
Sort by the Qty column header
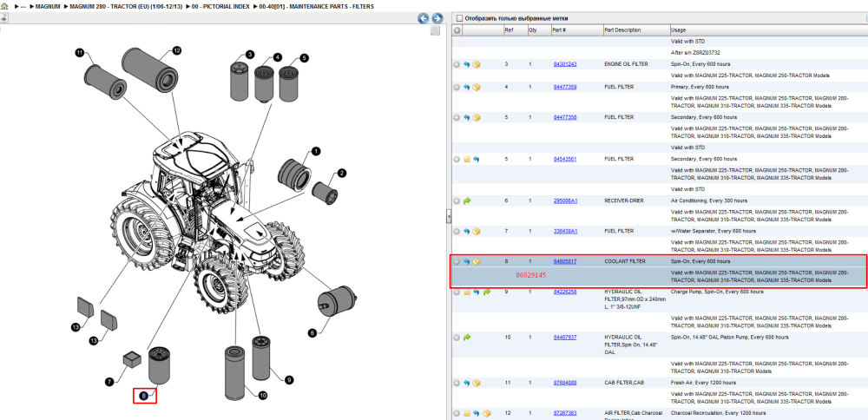click(539, 30)
